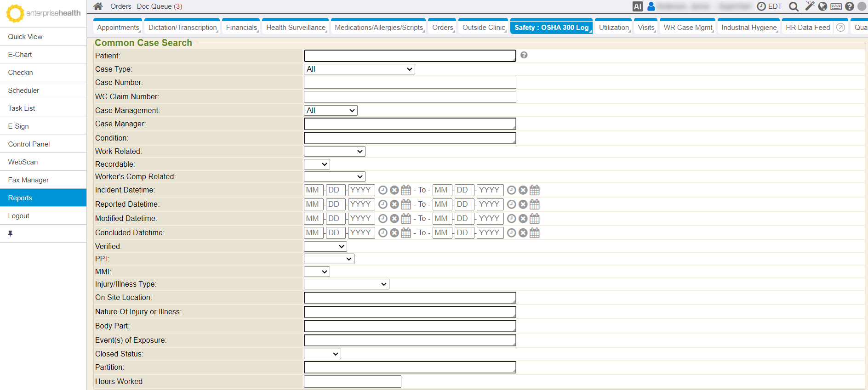Open the Work Related dropdown
This screenshot has width=868, height=390.
[x=334, y=152]
